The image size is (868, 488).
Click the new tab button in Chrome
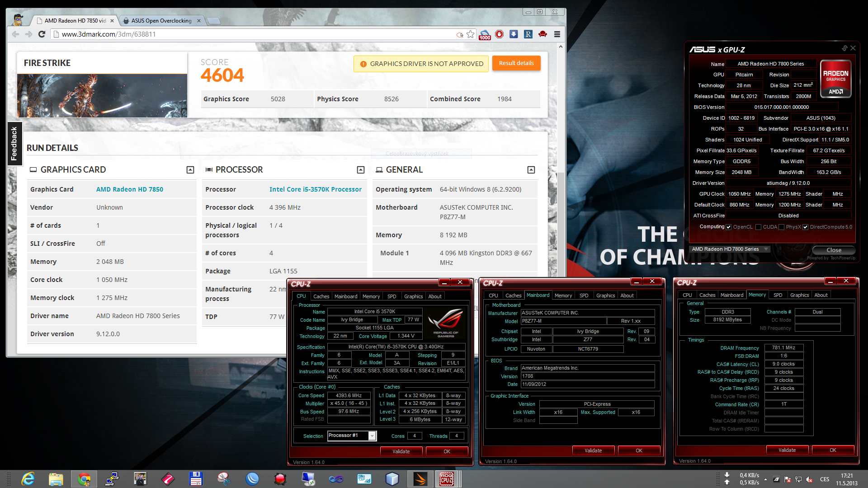[x=213, y=21]
